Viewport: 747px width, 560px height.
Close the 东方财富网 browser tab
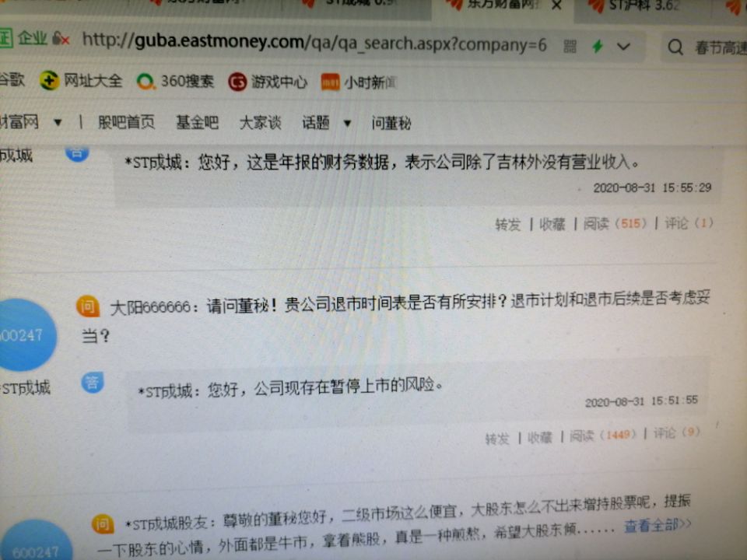[x=556, y=5]
